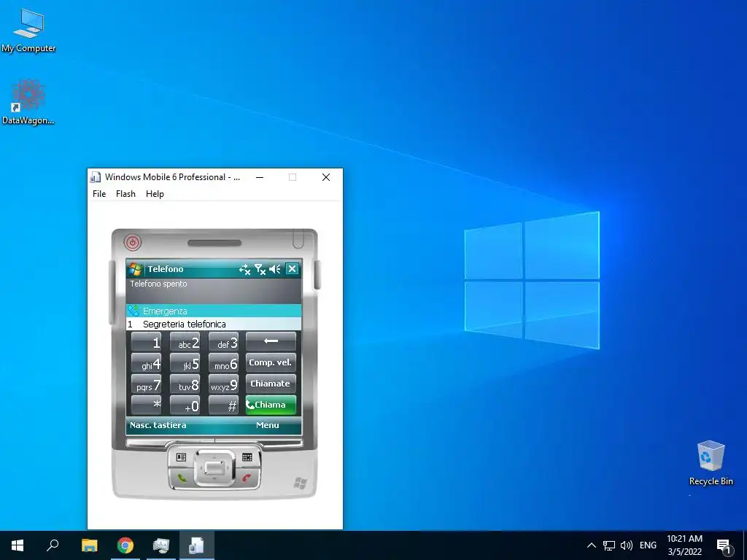Tap the asterisk key on keypad
The image size is (747, 560).
coord(146,405)
